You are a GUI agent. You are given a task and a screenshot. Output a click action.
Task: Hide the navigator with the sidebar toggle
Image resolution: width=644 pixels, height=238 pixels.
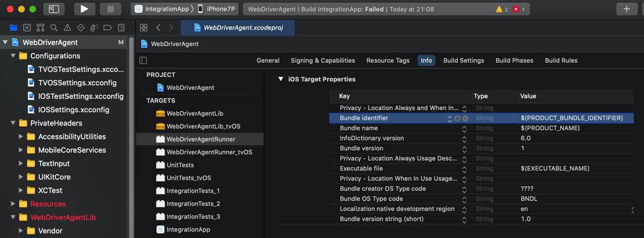coord(54,9)
